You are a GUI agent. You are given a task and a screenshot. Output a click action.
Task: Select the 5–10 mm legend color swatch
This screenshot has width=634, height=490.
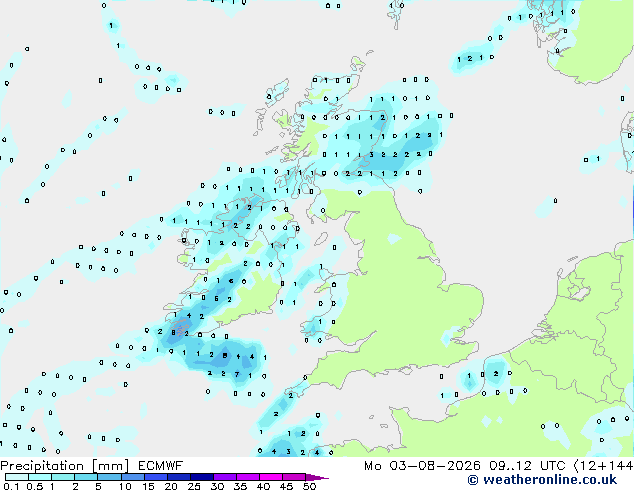(x=109, y=477)
